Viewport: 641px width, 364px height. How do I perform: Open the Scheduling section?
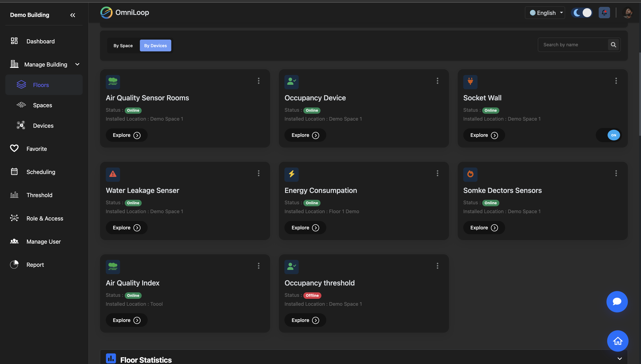(x=41, y=172)
